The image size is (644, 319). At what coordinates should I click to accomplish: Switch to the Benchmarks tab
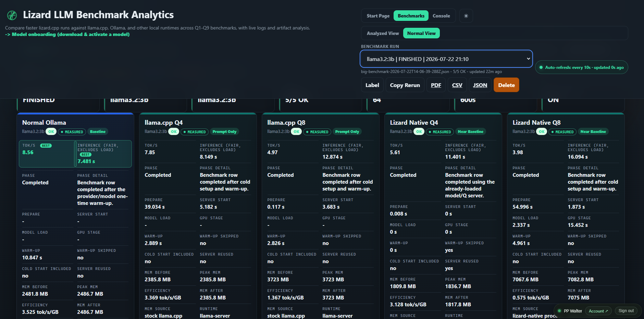tap(411, 16)
